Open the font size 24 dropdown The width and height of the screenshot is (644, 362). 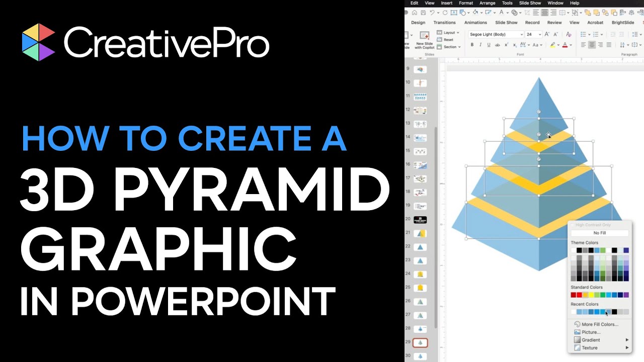click(540, 34)
